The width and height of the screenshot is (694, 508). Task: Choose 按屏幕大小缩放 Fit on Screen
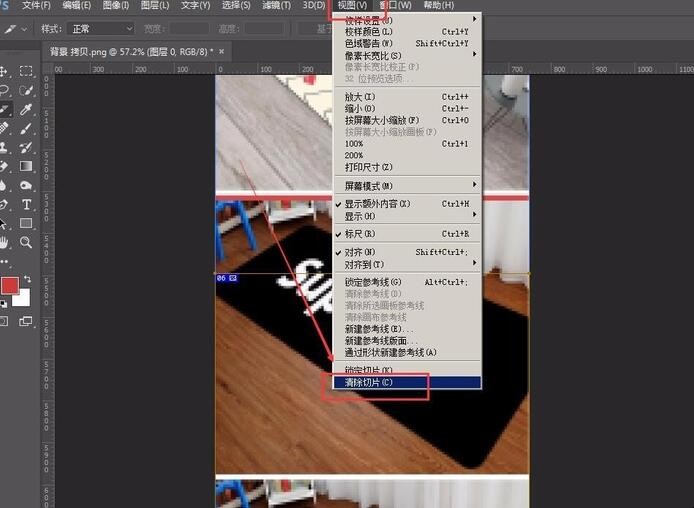coord(407,120)
